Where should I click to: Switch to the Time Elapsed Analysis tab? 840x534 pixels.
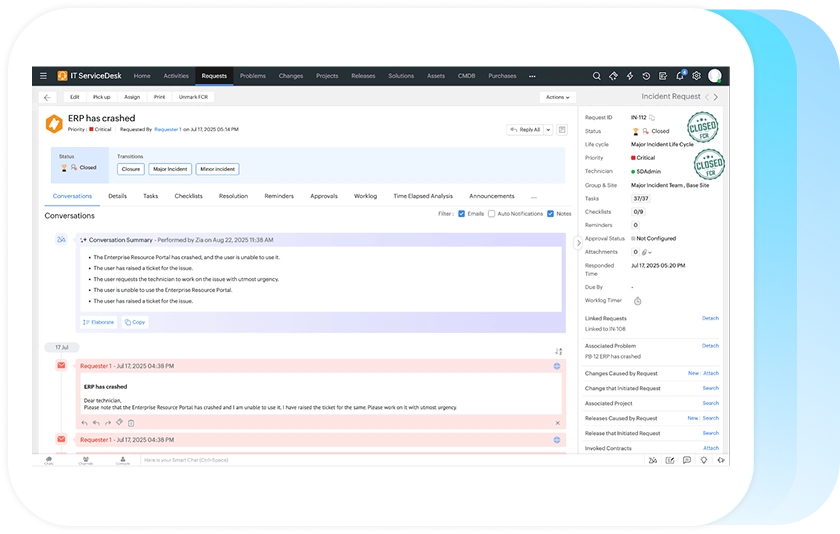click(x=423, y=197)
